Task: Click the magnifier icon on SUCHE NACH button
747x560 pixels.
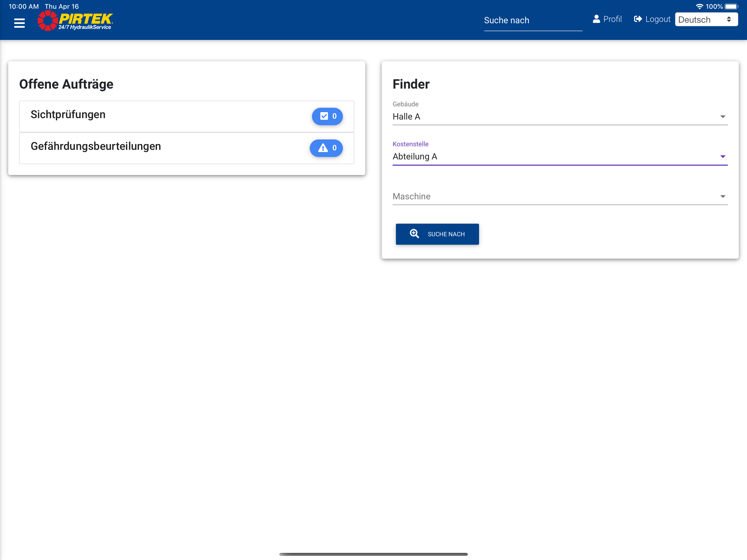Action: pos(414,234)
